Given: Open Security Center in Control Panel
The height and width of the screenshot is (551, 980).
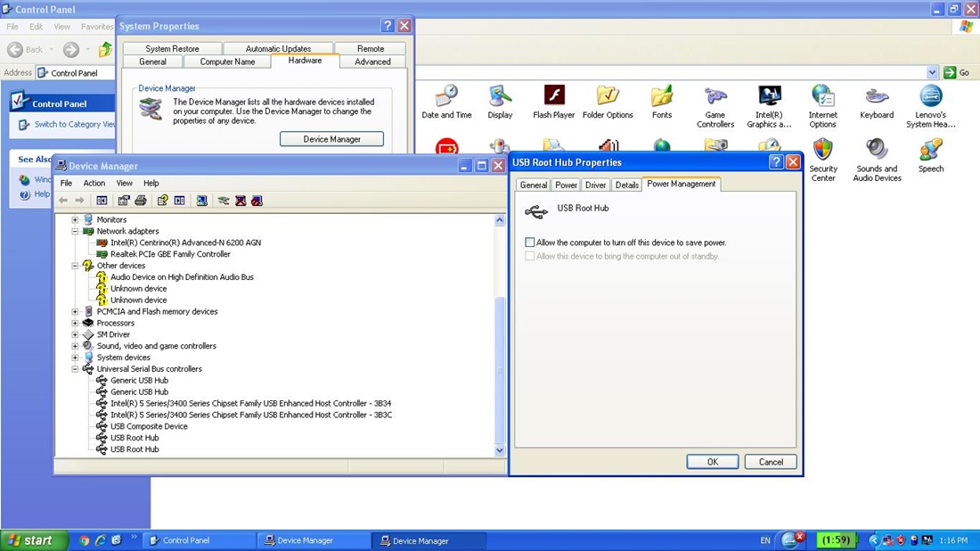Looking at the screenshot, I should (822, 160).
